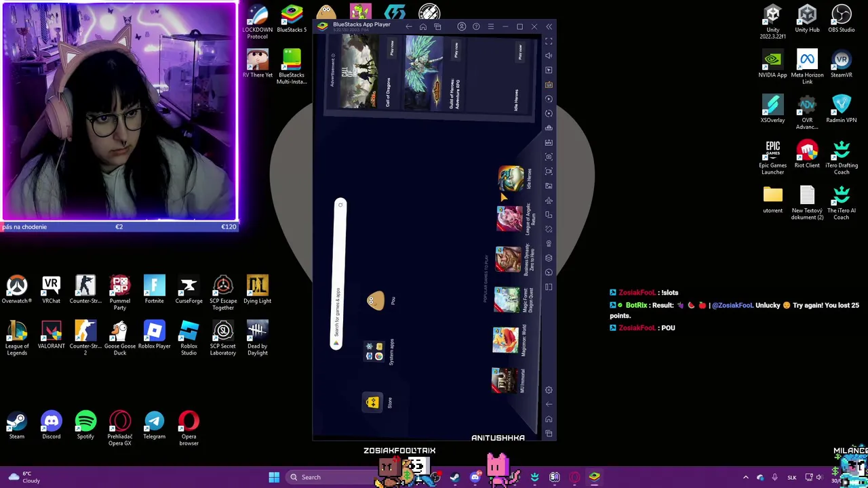This screenshot has height=488, width=868.
Task: Click Play now for Call of Dragons
Action: 391,48
